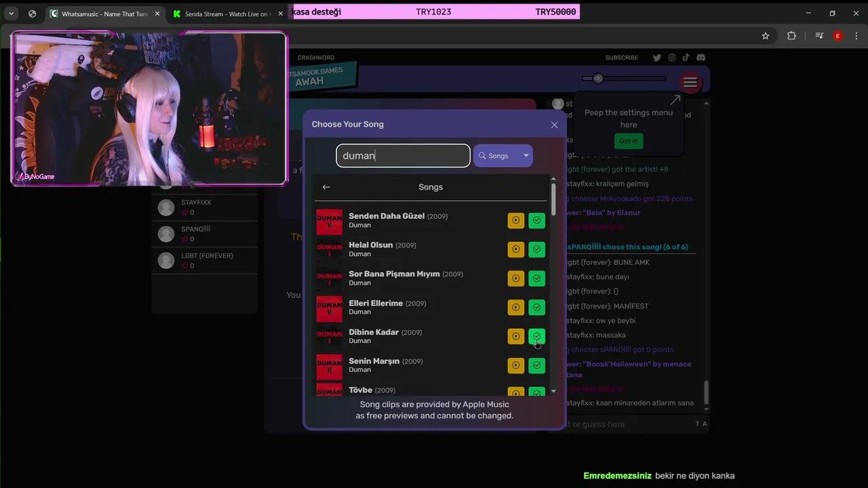Click the Senin Marşın album art
868x488 pixels.
(x=330, y=366)
